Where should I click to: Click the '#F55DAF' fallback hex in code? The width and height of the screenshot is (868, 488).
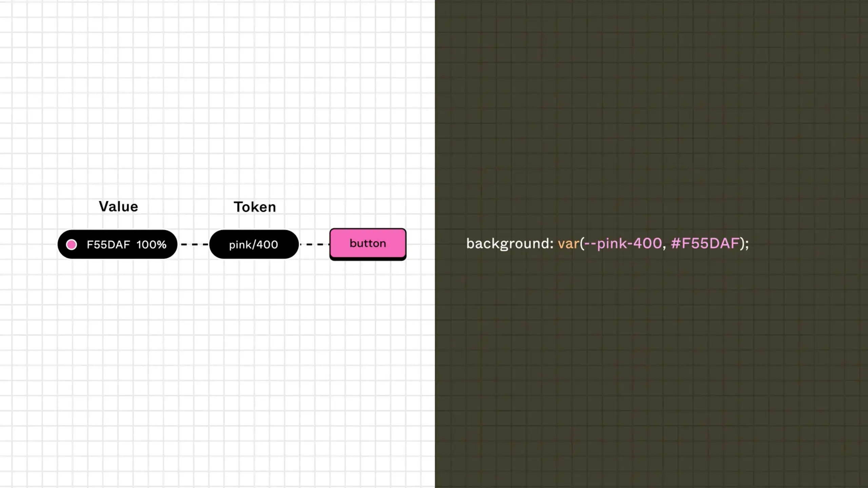pos(705,243)
